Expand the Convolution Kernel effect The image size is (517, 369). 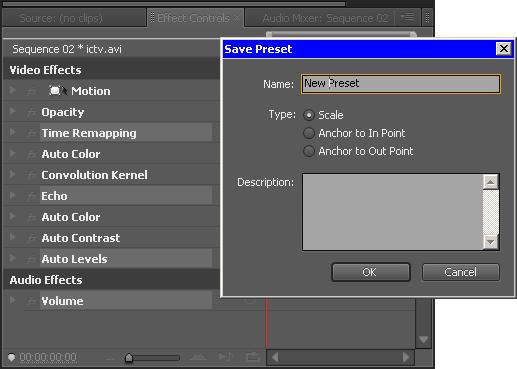(x=13, y=174)
